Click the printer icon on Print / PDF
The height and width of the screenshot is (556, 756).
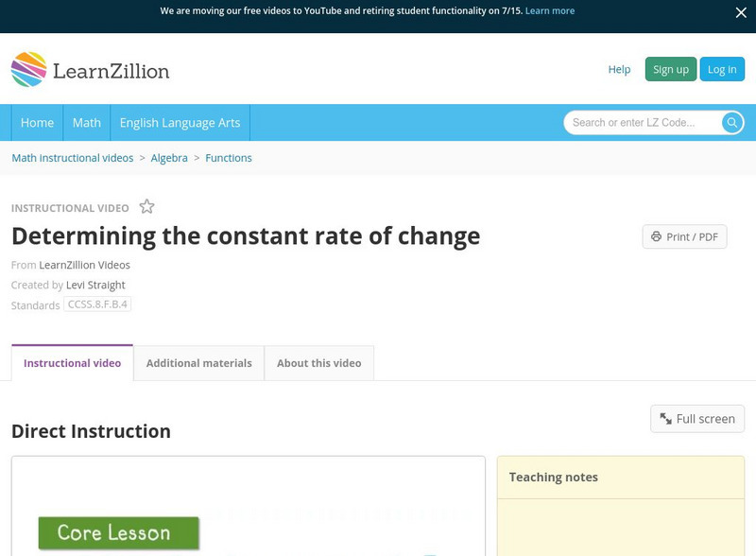656,236
